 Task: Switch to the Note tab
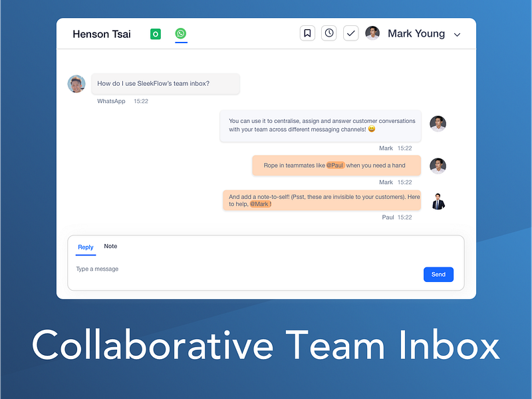110,246
